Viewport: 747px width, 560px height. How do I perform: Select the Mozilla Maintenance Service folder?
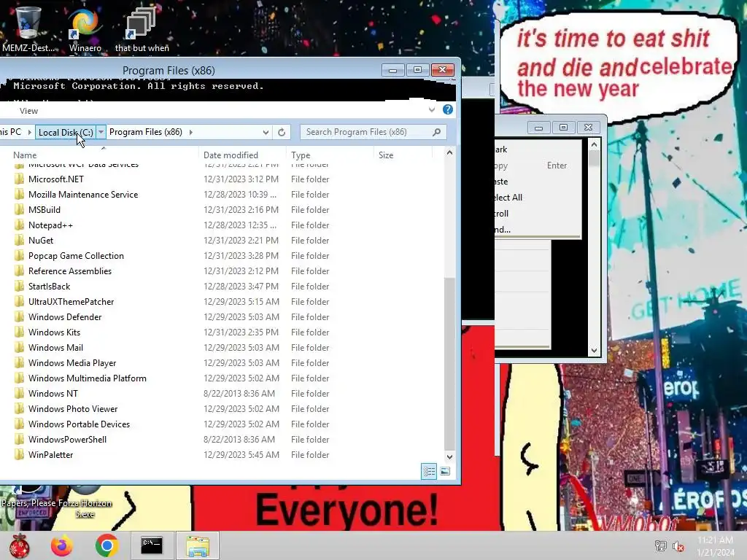[x=83, y=194]
